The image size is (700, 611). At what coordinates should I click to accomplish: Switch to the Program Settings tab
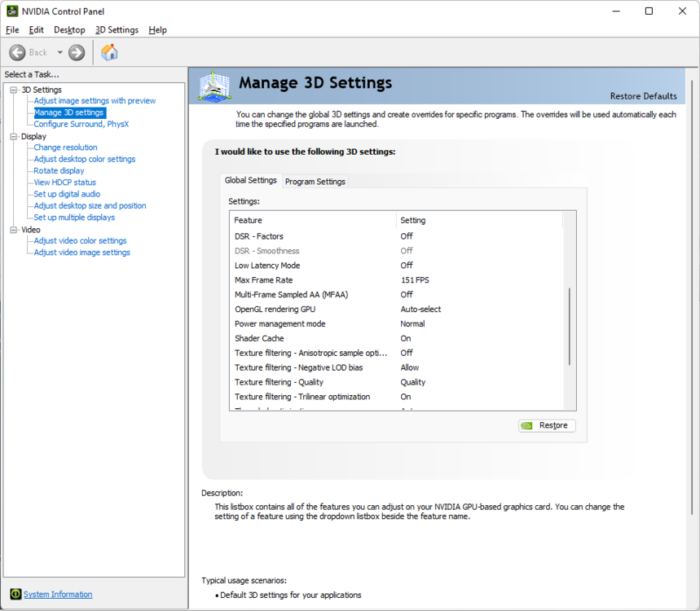[315, 182]
